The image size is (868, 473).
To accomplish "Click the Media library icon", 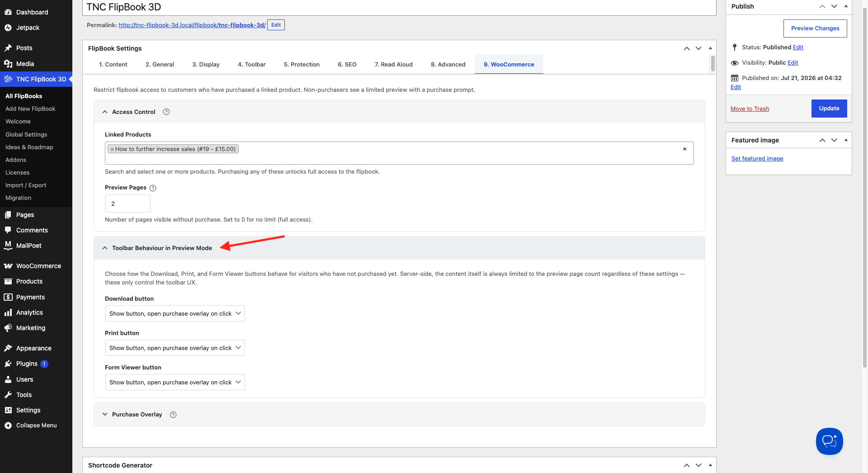I will click(x=8, y=64).
